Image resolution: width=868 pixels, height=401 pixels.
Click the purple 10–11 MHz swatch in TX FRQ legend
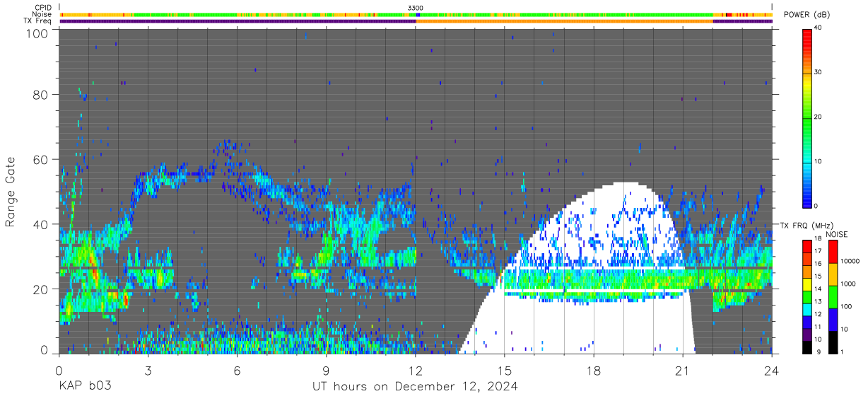807,333
